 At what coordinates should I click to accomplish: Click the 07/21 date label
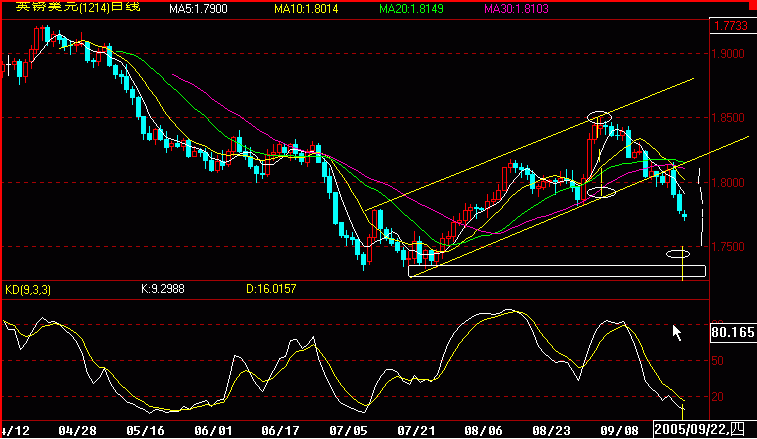point(416,430)
